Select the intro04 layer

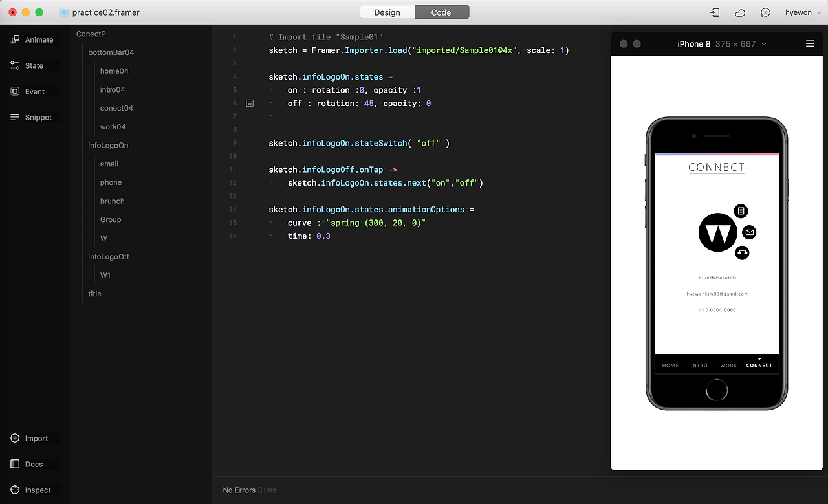(x=113, y=89)
